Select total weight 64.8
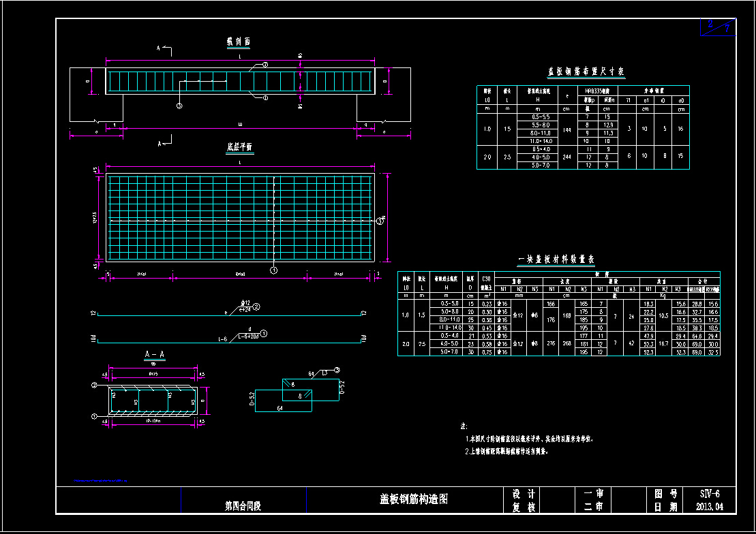Screen dimensions: 756x534 click(x=697, y=336)
